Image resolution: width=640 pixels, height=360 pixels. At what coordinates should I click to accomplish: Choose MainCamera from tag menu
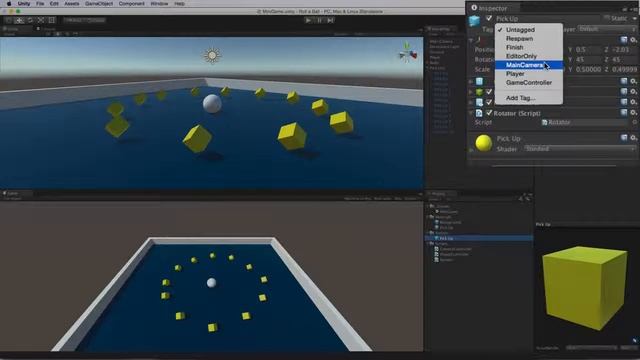[529, 65]
